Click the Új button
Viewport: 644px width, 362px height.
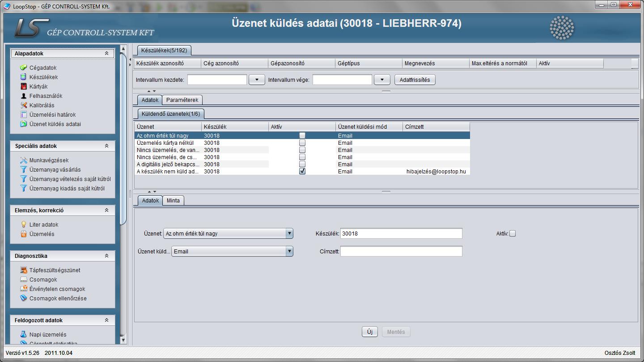point(369,332)
